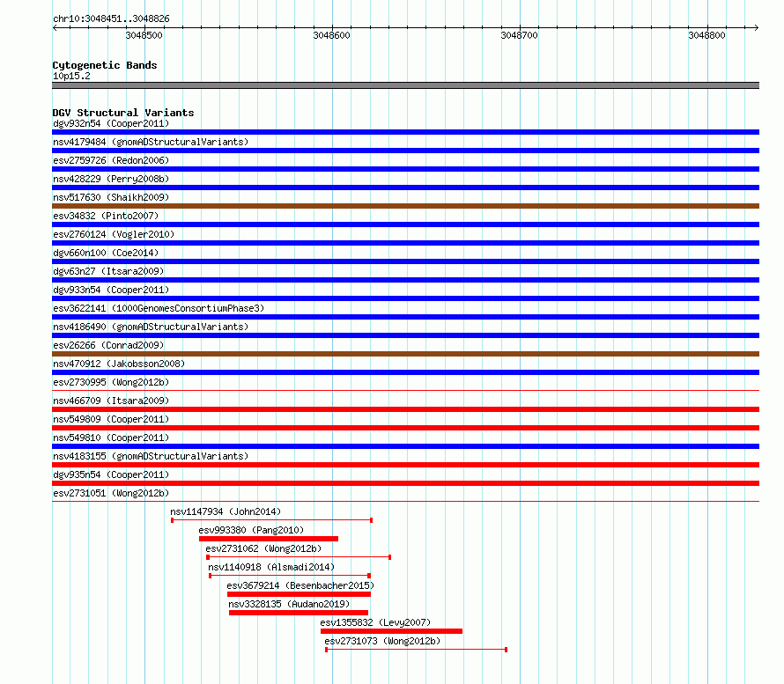784x684 pixels.
Task: Click the 3048700 ruler position
Action: click(519, 35)
